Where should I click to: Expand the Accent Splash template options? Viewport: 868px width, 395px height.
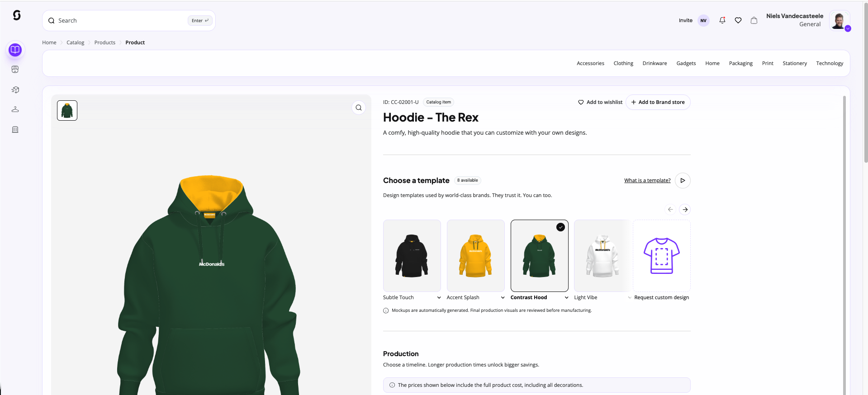503,297
